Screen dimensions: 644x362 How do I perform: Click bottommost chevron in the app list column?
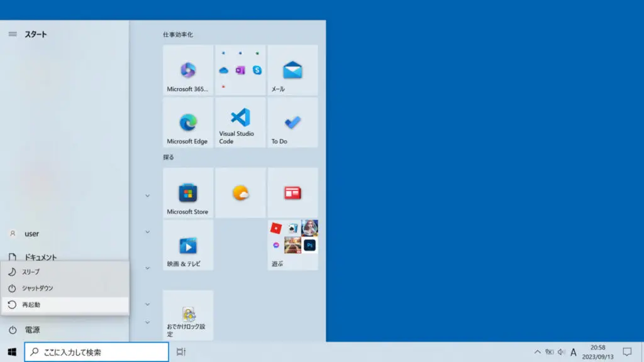147,322
